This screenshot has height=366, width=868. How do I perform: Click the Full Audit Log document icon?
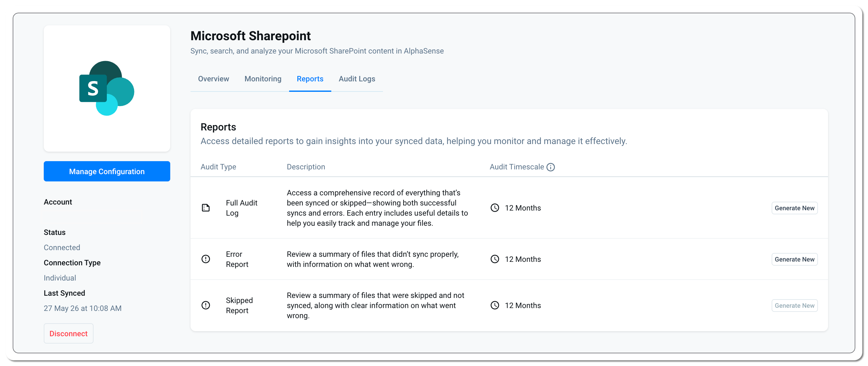[205, 208]
